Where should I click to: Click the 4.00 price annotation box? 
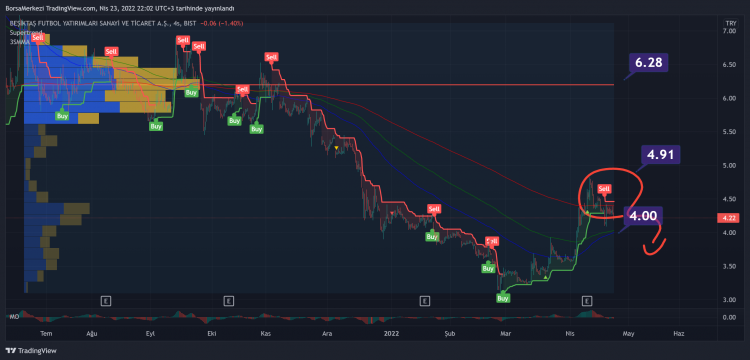coord(643,216)
